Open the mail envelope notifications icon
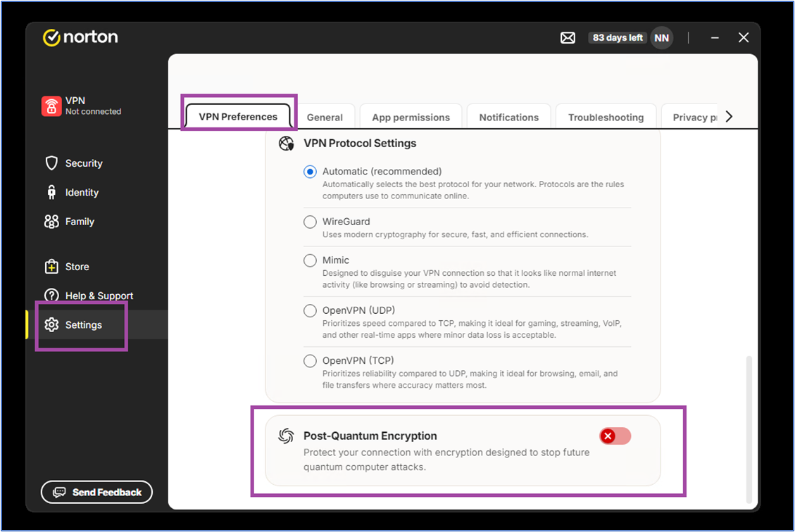This screenshot has height=532, width=795. pyautogui.click(x=568, y=37)
